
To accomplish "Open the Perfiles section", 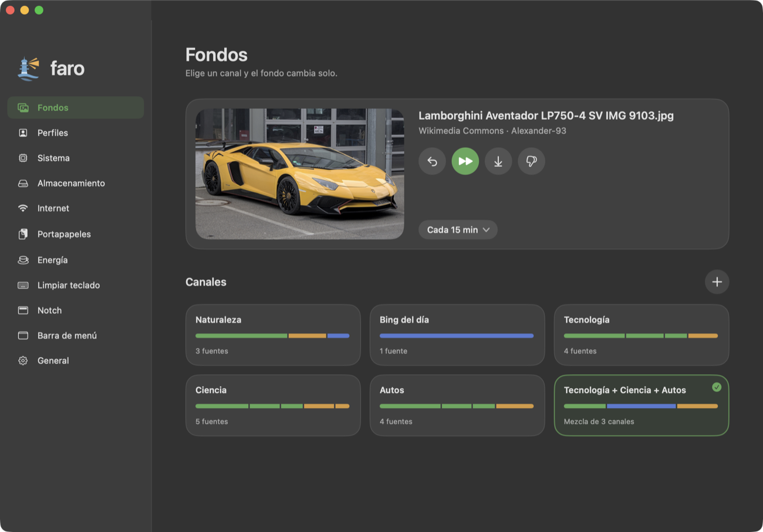I will coord(75,133).
